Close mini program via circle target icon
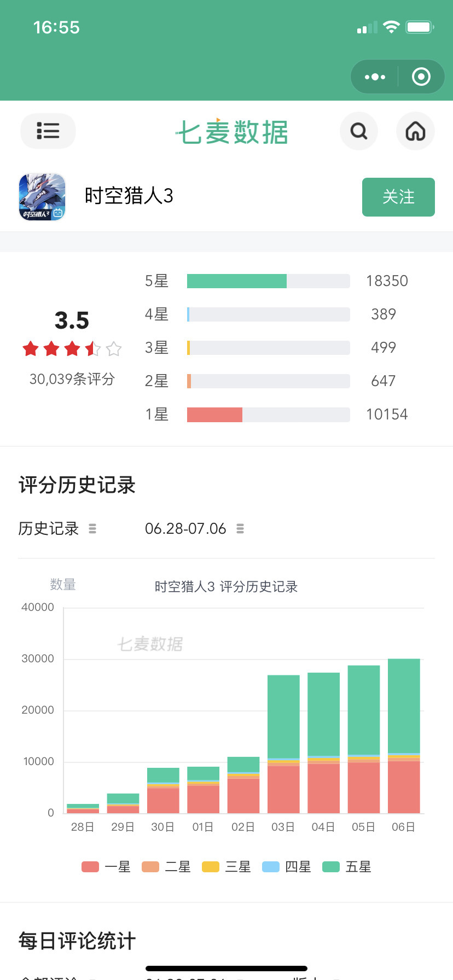453x980 pixels. (421, 77)
